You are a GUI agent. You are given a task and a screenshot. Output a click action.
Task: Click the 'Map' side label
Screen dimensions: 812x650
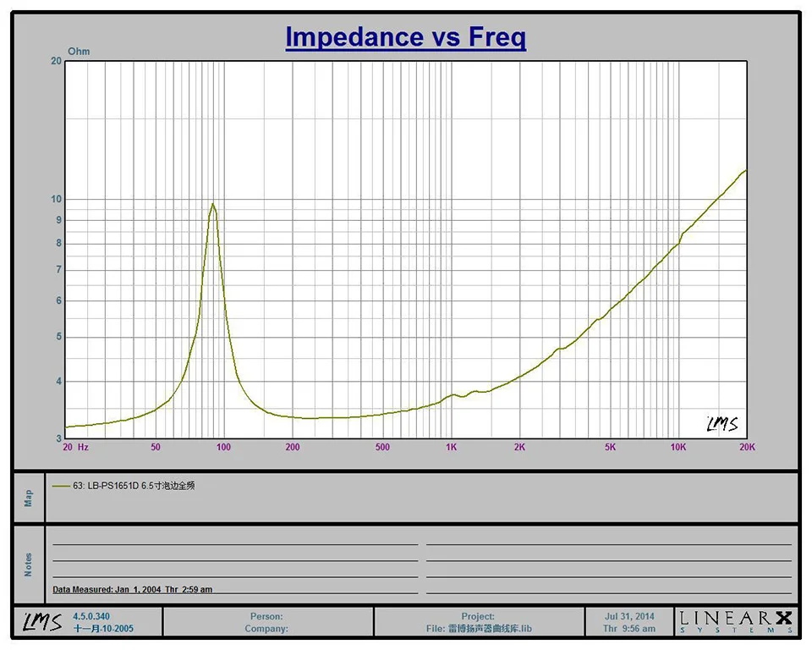pos(29,499)
